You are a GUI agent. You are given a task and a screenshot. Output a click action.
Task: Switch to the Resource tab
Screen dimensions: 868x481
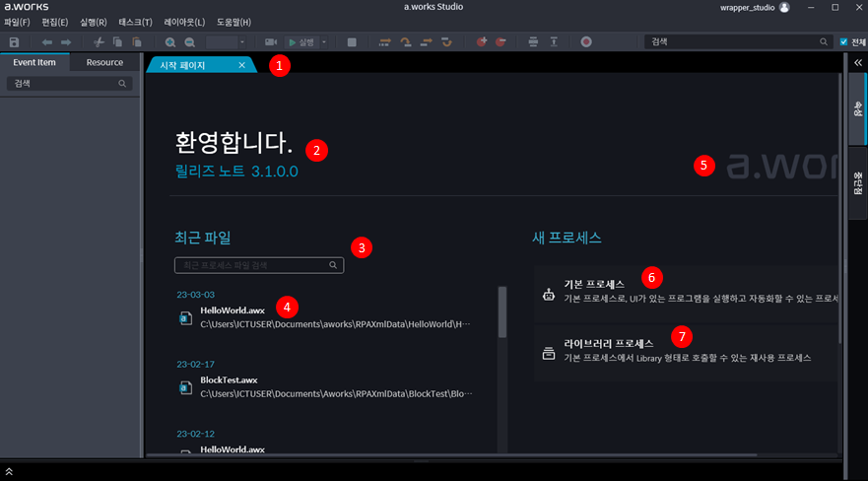[x=104, y=62]
